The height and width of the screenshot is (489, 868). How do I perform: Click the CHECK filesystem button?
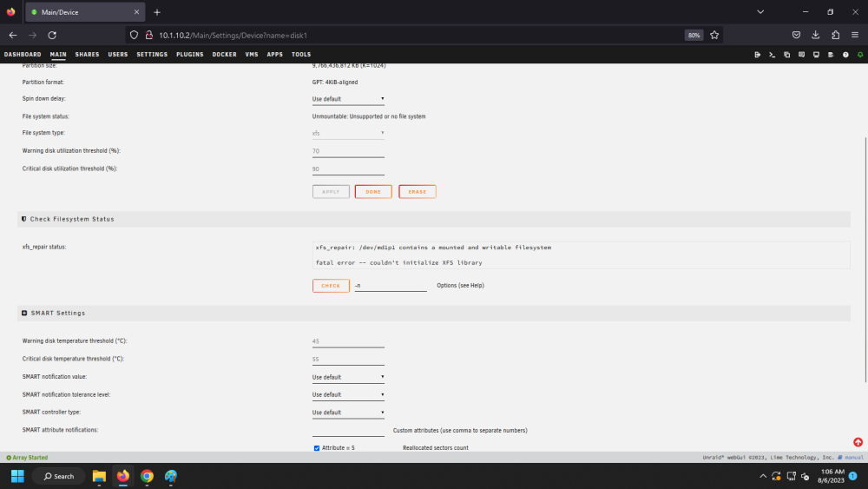(331, 286)
